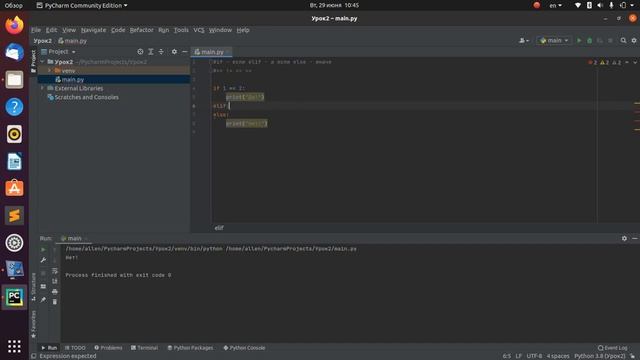Viewport: 640px width, 360px height.
Task: Clear Run console with trash icon
Action: [x=55, y=302]
